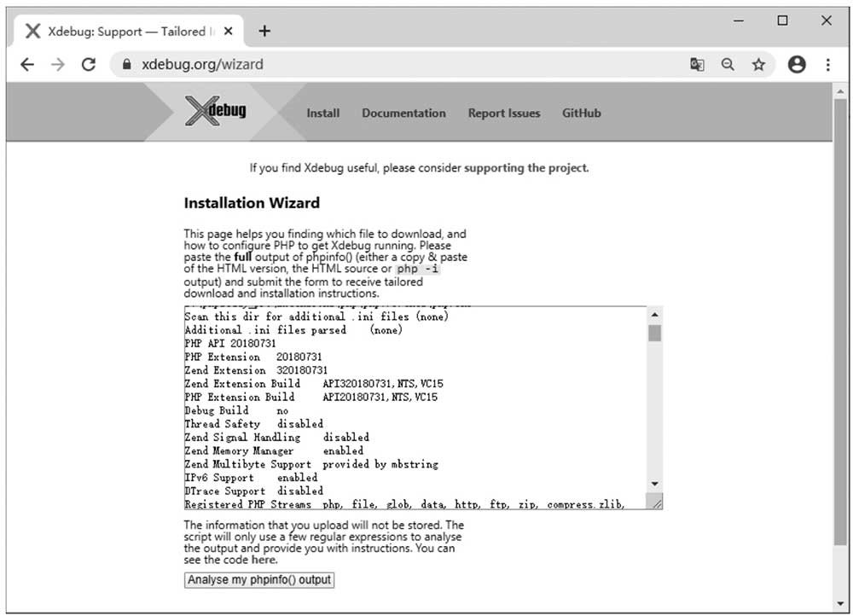Click the 'Debug Build no' line

click(236, 411)
